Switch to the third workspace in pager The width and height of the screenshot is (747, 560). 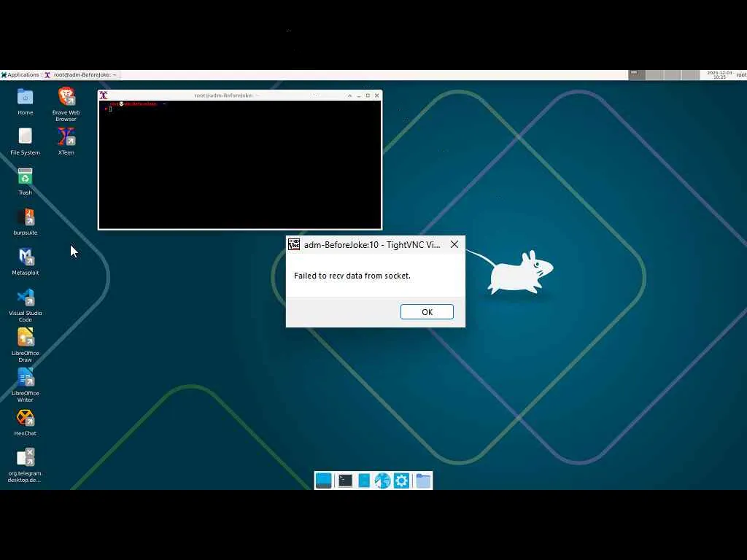[x=672, y=75]
